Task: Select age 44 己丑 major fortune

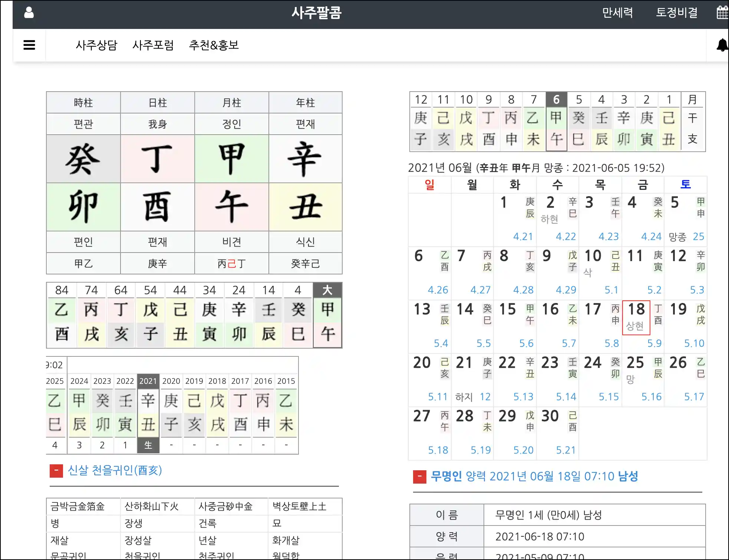Action: (180, 315)
